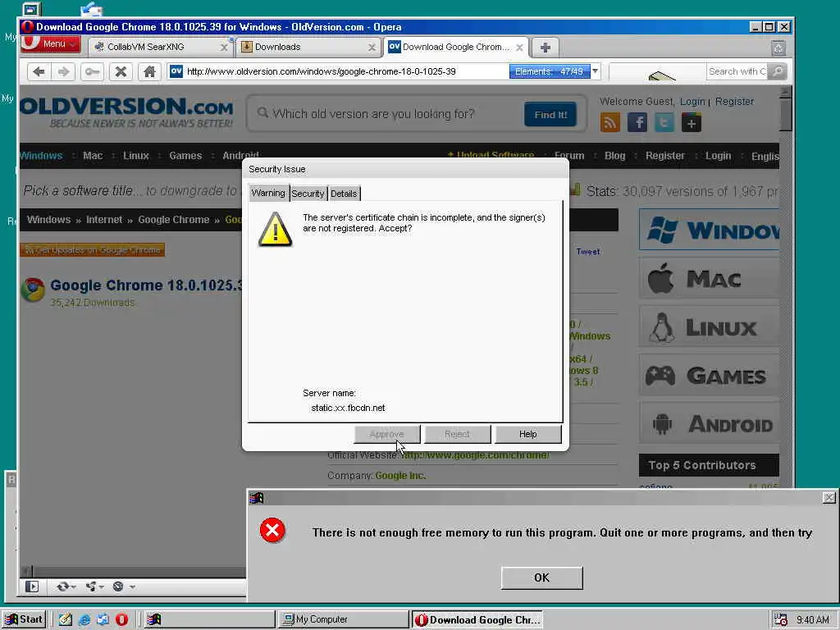Click the Start button

(x=24, y=619)
